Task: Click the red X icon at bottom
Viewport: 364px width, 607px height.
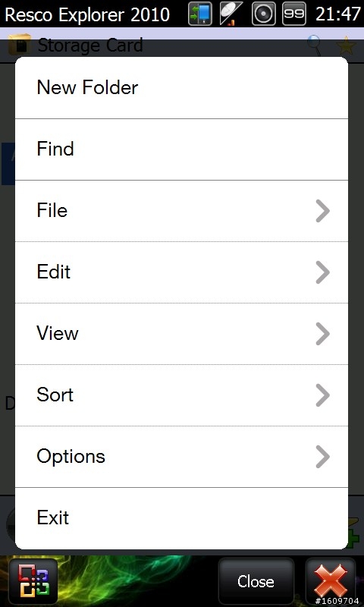Action: click(x=331, y=581)
